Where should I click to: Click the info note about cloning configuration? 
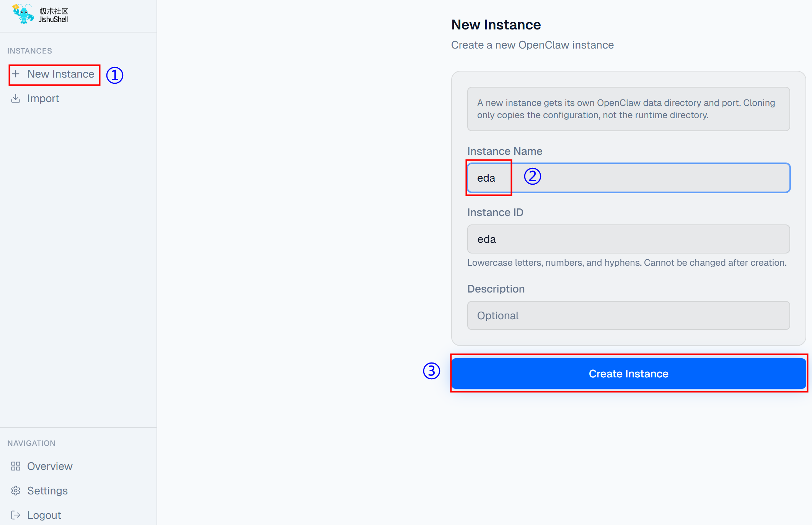629,109
